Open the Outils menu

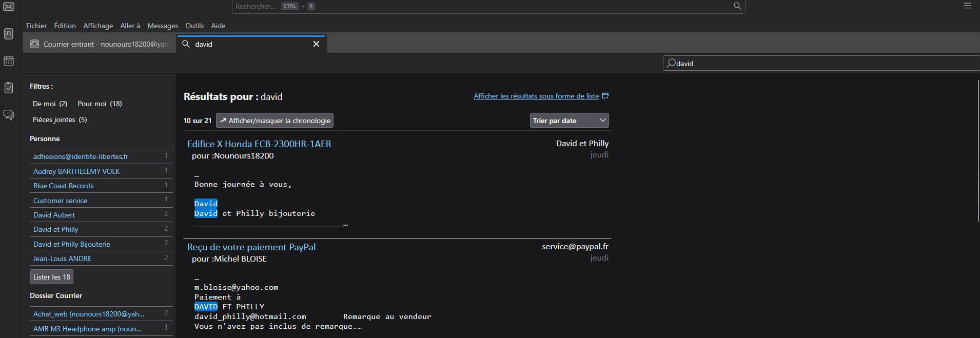click(194, 26)
